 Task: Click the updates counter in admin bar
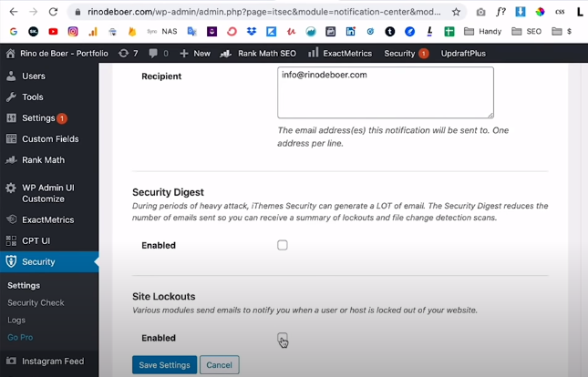128,54
